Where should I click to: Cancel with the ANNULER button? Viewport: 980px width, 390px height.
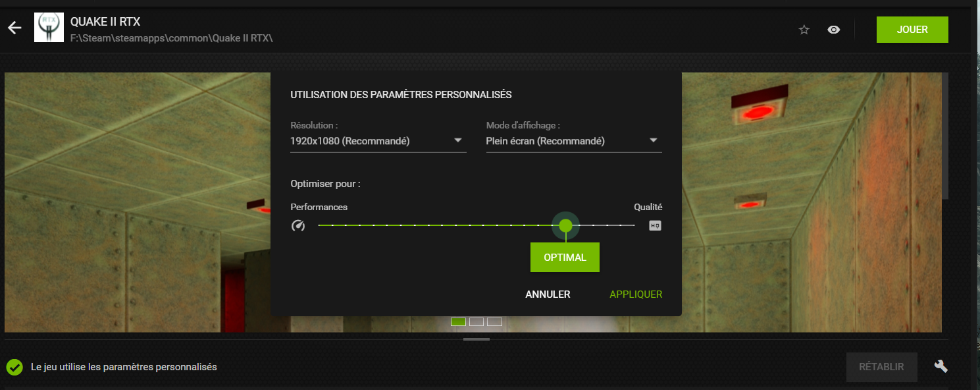click(548, 294)
